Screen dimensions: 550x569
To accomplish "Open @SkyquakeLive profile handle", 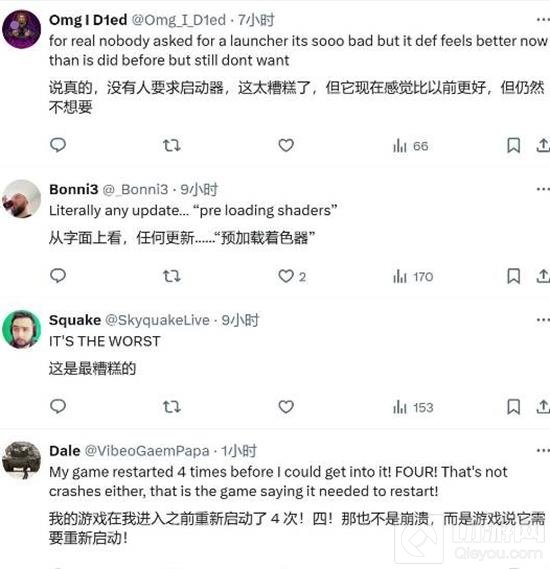I will click(157, 320).
